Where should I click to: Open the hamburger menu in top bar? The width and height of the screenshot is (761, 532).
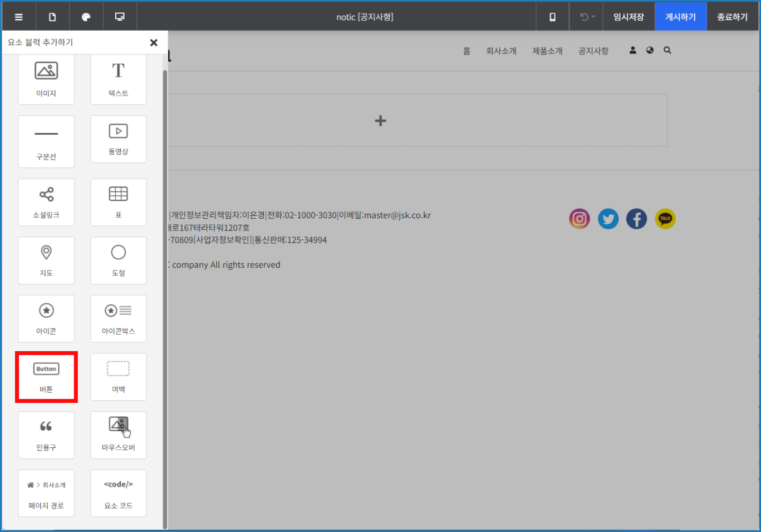[x=19, y=17]
